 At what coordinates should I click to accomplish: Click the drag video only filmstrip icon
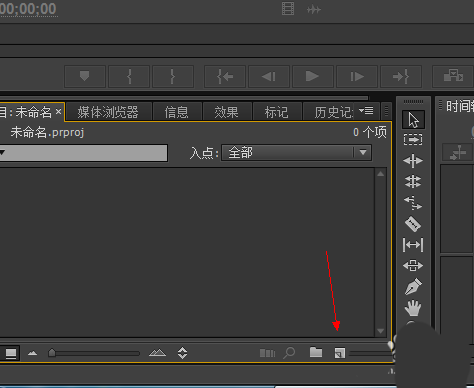point(288,9)
